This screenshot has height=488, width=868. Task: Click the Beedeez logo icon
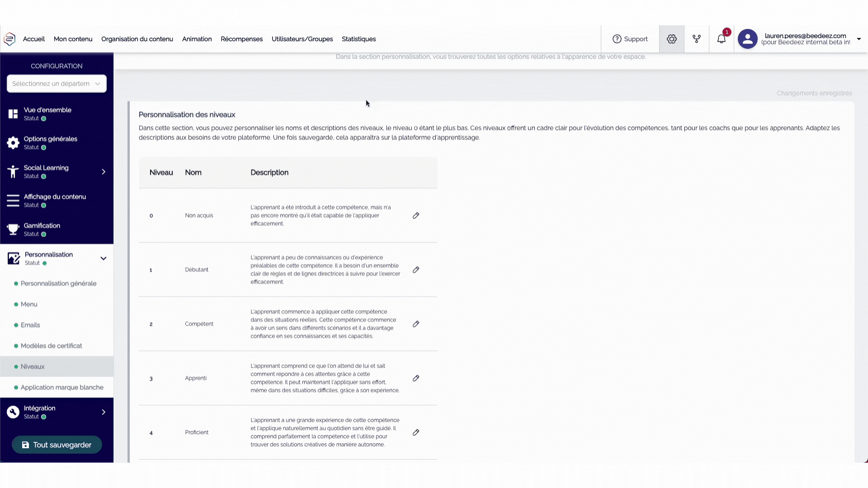9,39
